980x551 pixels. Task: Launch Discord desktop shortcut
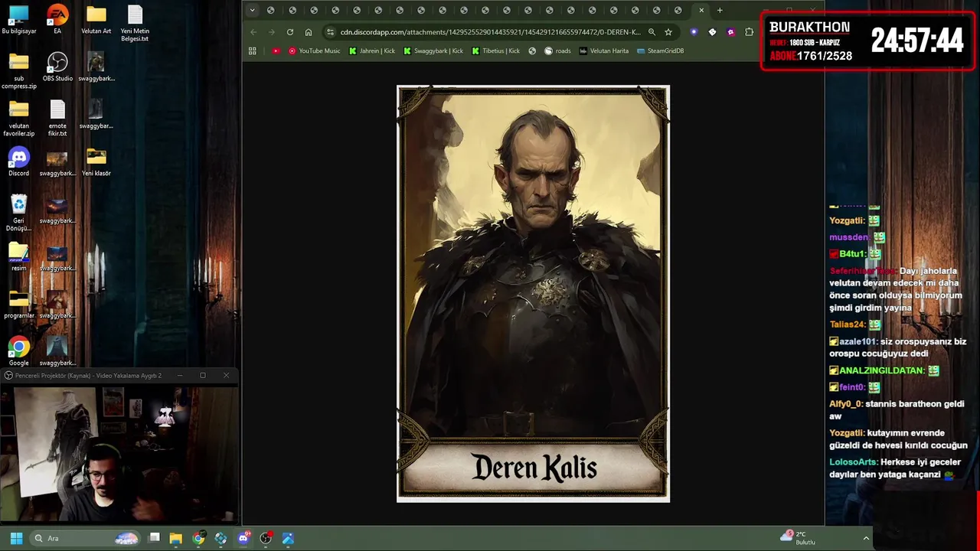point(18,162)
